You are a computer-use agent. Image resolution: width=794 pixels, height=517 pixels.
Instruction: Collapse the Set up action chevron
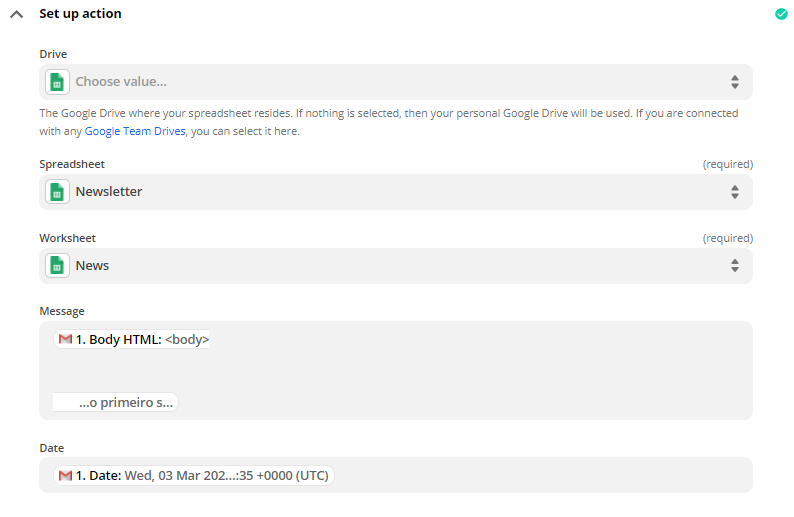pos(16,14)
